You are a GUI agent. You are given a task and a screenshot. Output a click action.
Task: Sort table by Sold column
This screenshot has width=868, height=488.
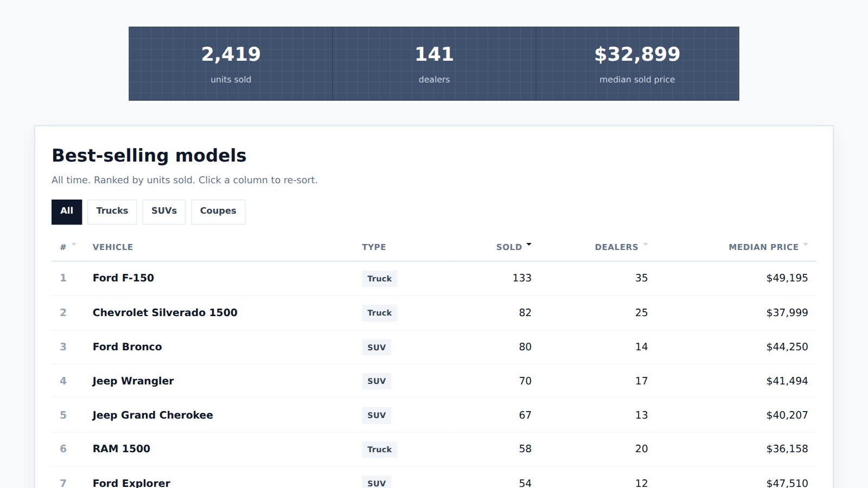click(x=514, y=247)
